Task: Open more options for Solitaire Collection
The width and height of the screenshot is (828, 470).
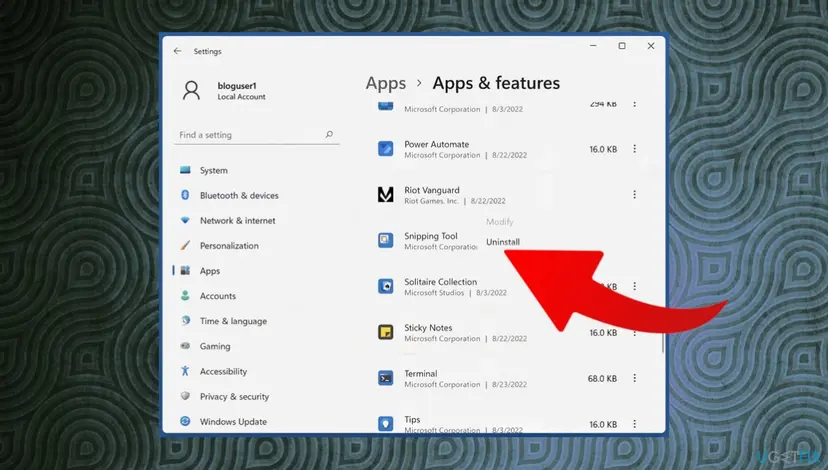Action: (x=634, y=286)
